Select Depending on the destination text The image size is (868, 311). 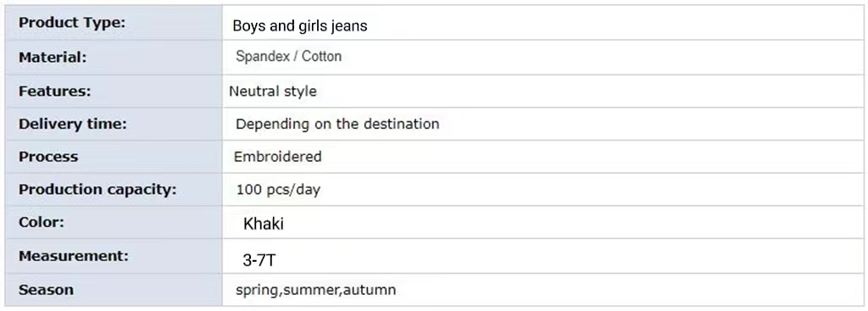coord(337,124)
